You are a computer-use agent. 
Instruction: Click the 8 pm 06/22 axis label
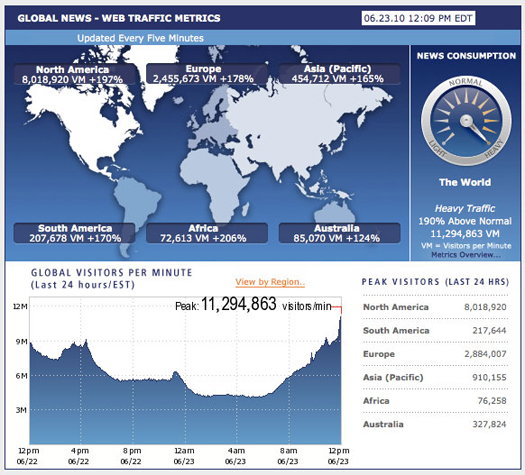click(x=131, y=456)
